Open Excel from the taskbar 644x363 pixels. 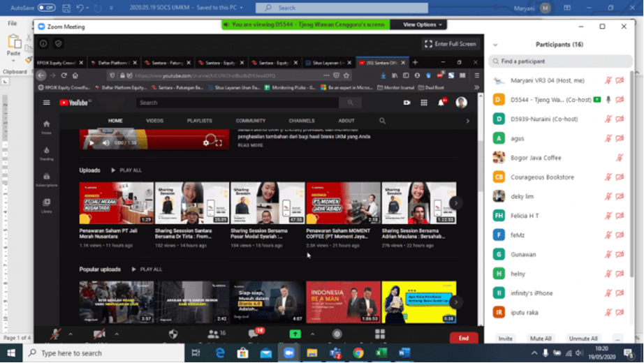coord(381,353)
